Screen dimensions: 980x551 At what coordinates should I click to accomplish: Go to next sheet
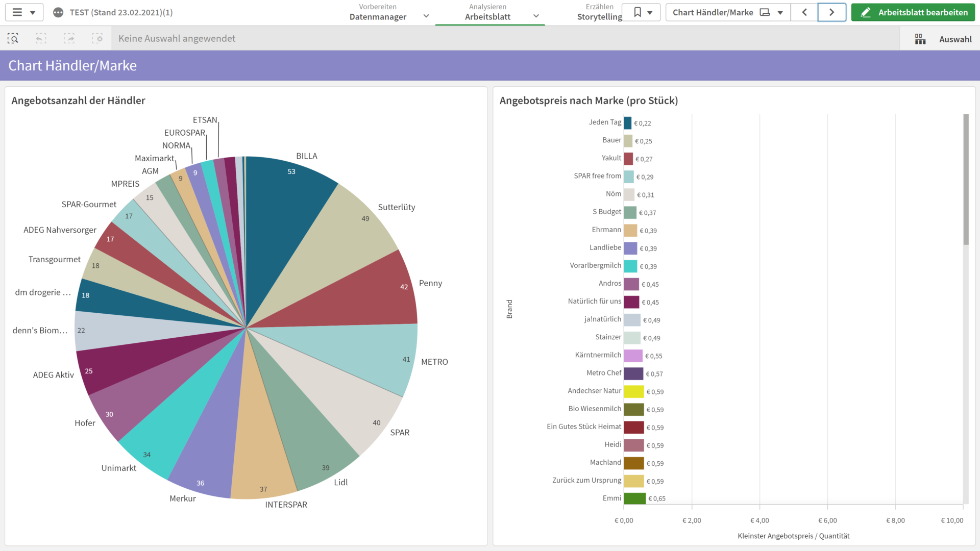click(x=831, y=12)
